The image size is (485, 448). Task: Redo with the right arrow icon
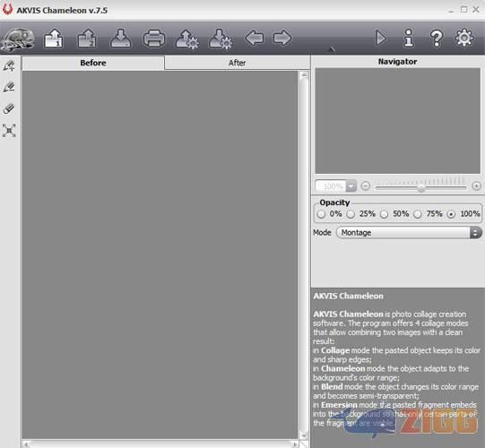coord(282,39)
